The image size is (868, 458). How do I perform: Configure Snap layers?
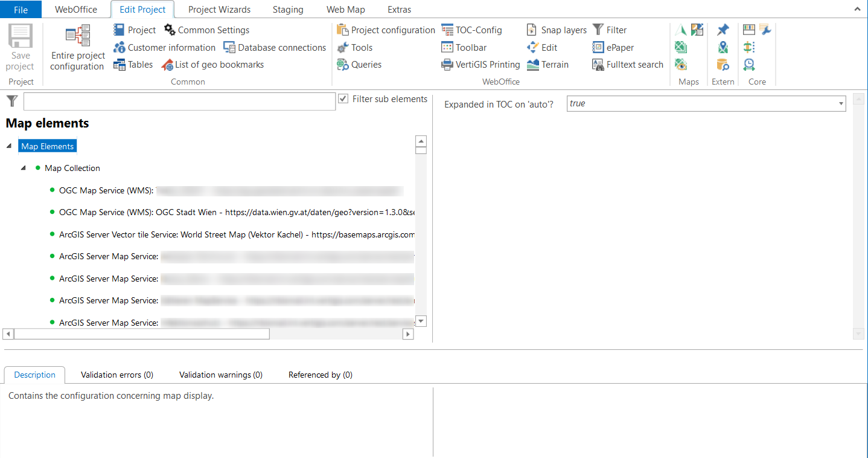pyautogui.click(x=562, y=30)
